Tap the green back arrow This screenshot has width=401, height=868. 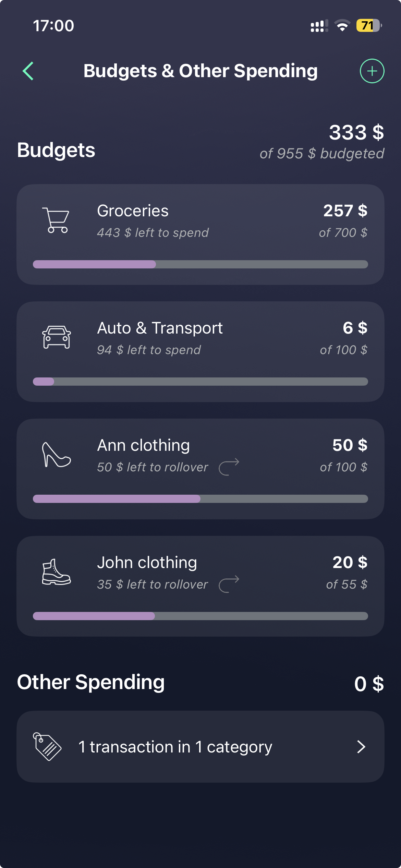coord(28,71)
